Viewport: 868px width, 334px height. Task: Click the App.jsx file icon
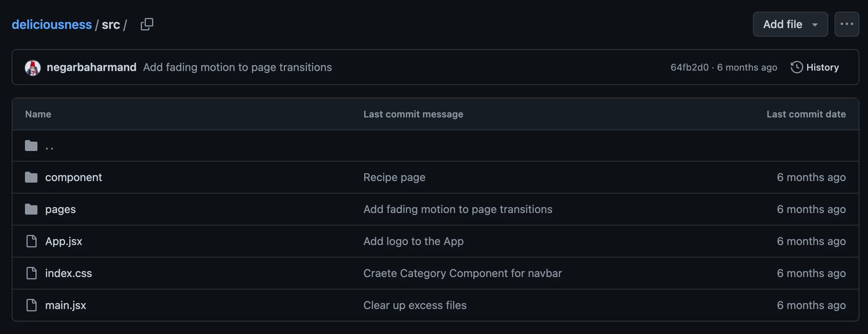pos(31,241)
